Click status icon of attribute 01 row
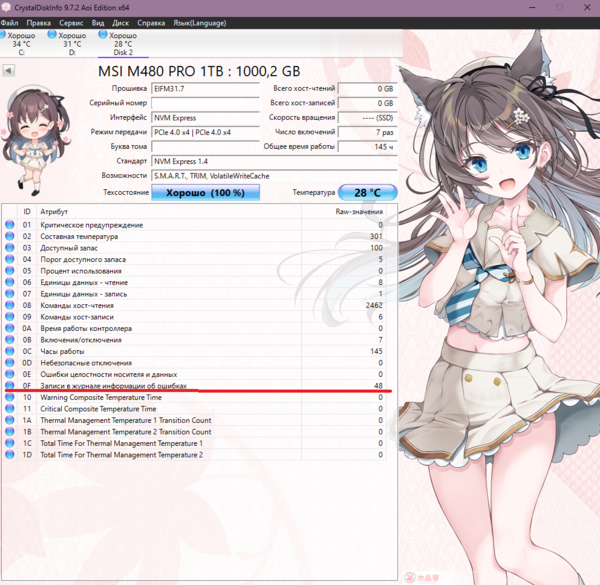This screenshot has height=585, width=600. click(10, 225)
